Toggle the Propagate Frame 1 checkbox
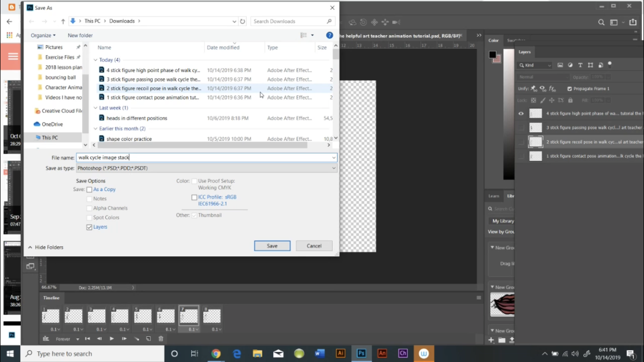Screen dimensions: 644x362 (x=570, y=88)
